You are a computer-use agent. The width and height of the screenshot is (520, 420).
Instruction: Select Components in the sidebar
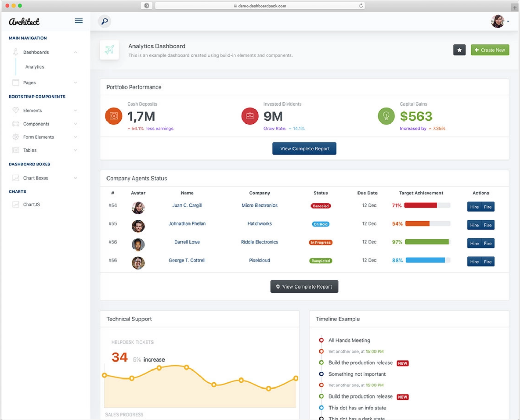[36, 124]
